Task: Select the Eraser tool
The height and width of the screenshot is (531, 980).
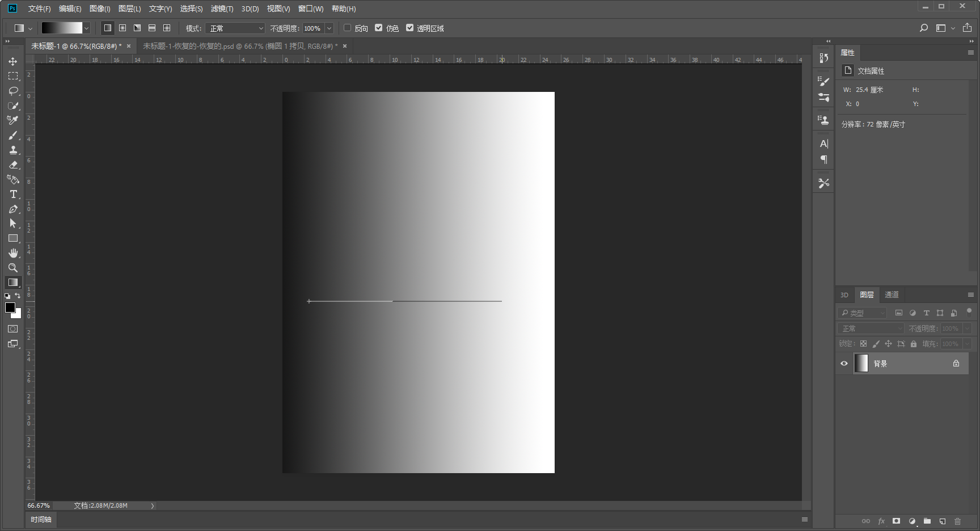Action: point(13,165)
